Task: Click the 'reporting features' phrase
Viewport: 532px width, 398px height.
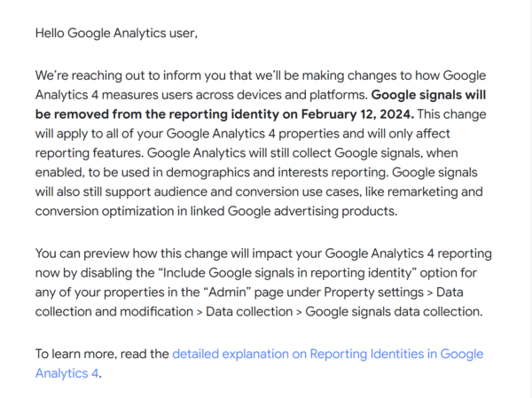Action: pyautogui.click(x=90, y=153)
